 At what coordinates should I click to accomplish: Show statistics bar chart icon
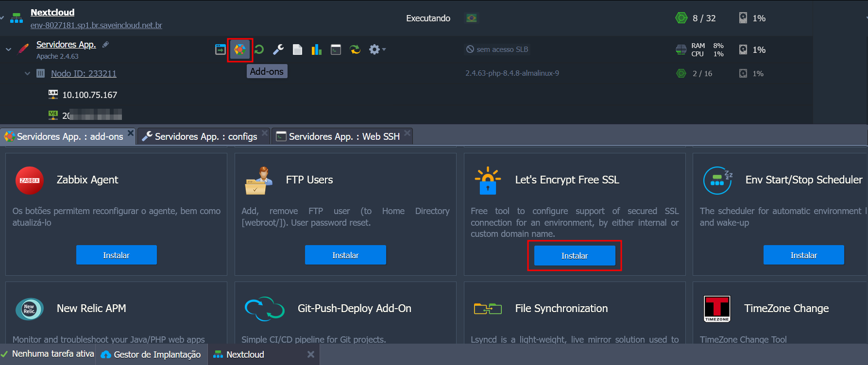(x=317, y=50)
